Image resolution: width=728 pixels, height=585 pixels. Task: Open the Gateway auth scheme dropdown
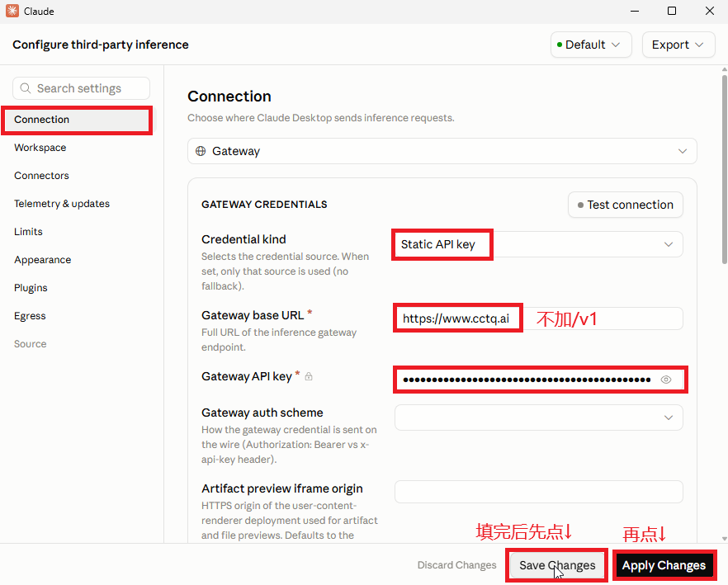click(538, 418)
